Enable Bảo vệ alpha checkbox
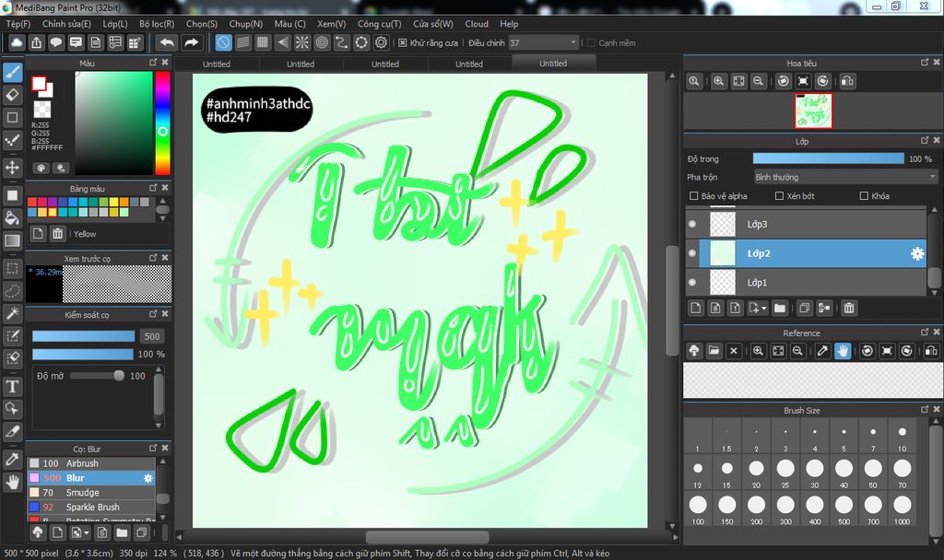Viewport: 944px width, 560px height. coord(693,196)
